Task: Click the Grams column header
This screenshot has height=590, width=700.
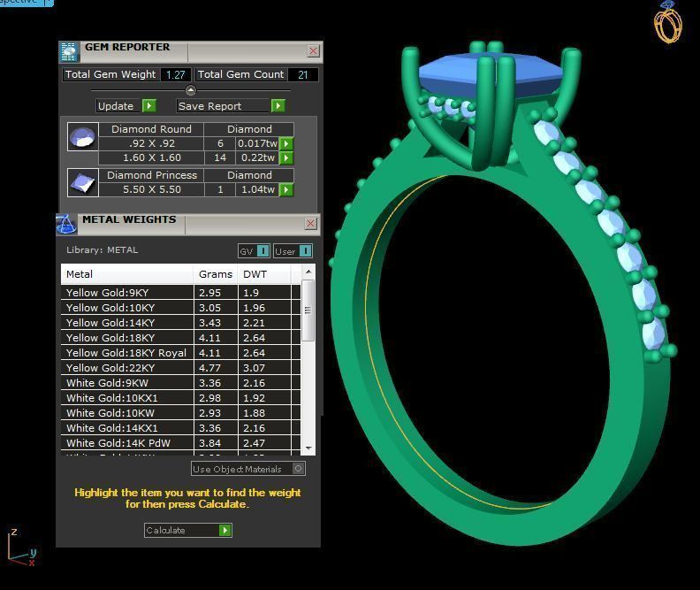Action: pyautogui.click(x=216, y=274)
